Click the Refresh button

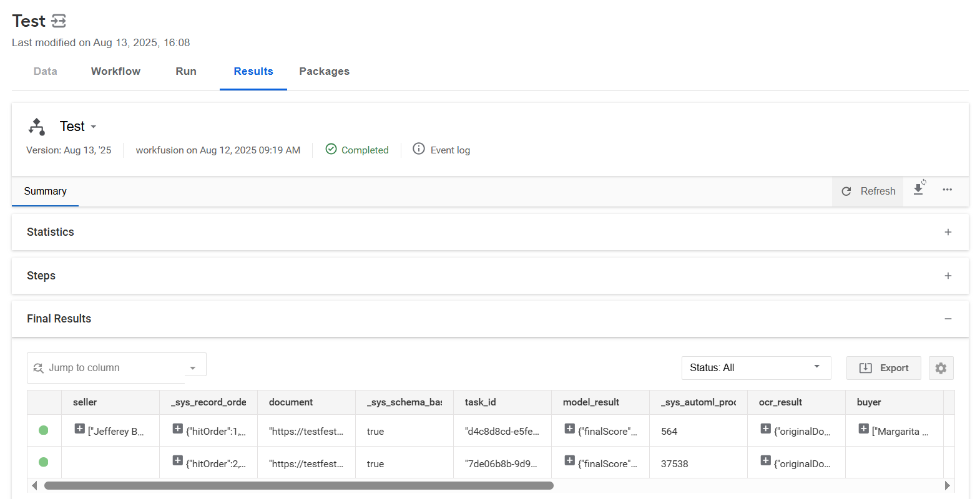pyautogui.click(x=868, y=191)
